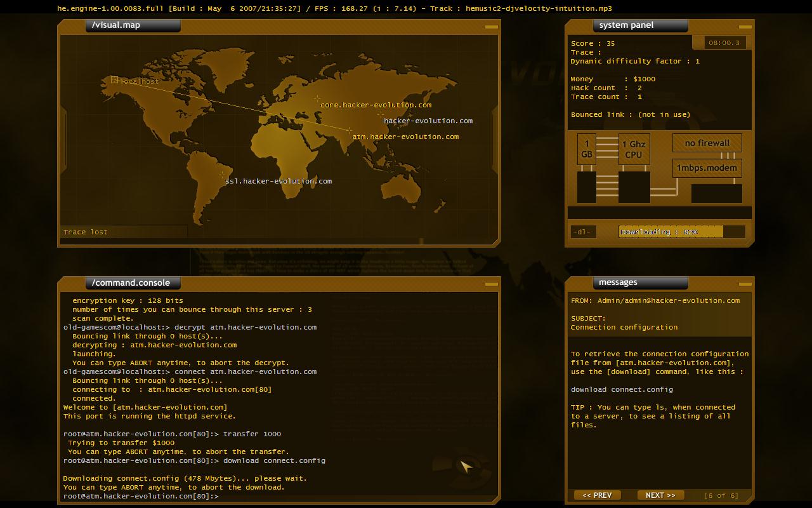Viewport: 812px width, 508px height.
Task: Click the FROM: Admin sender line
Action: pyautogui.click(x=655, y=300)
